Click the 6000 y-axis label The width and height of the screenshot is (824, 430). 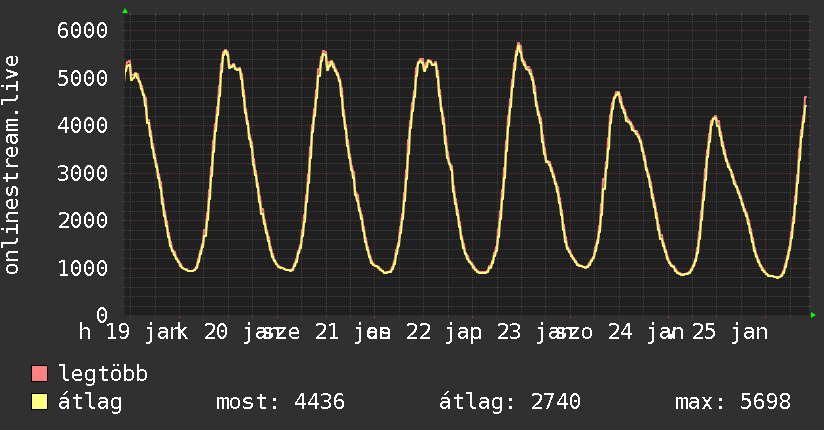click(x=83, y=30)
